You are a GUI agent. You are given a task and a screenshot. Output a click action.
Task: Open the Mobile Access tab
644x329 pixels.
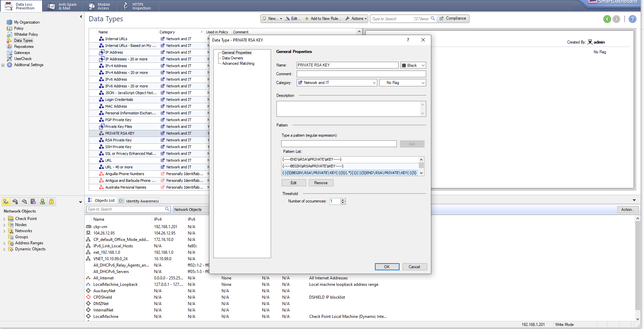click(x=99, y=6)
